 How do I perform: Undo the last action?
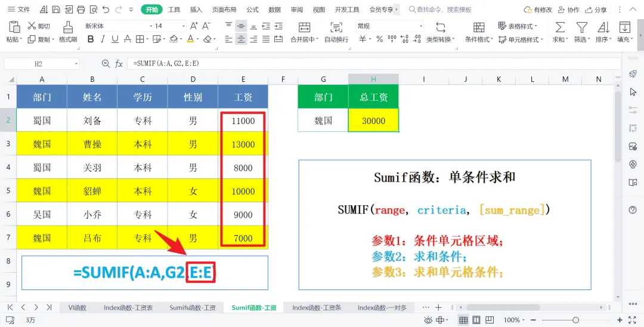pyautogui.click(x=106, y=9)
